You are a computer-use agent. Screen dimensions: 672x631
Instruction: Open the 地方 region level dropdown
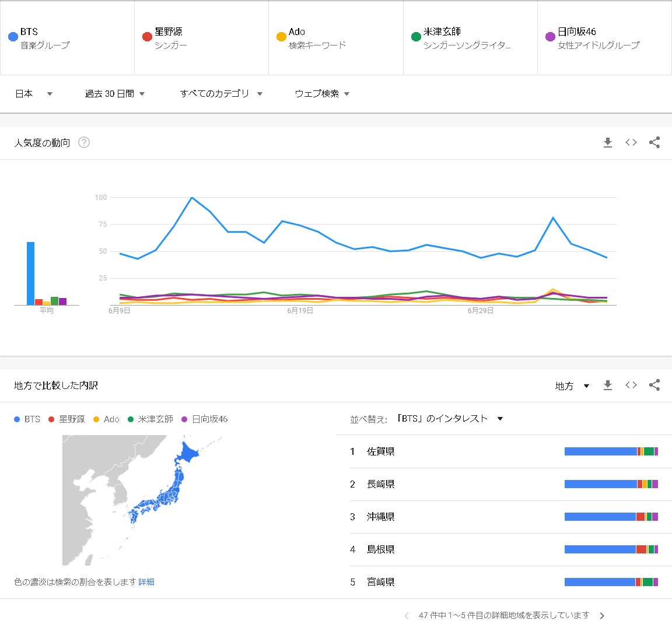[572, 386]
